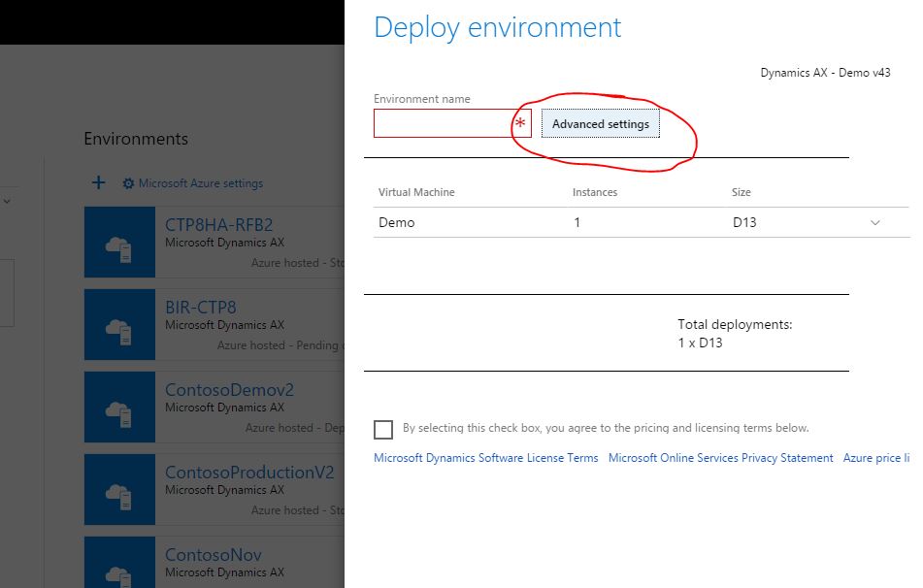The height and width of the screenshot is (588, 923).
Task: Click the Demo virtual machine cell
Action: pyautogui.click(x=397, y=222)
